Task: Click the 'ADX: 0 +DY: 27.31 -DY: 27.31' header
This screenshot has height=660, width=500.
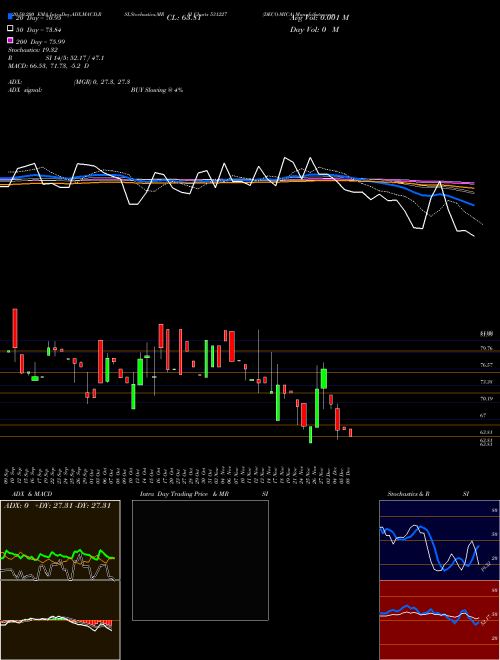Action: 57,506
